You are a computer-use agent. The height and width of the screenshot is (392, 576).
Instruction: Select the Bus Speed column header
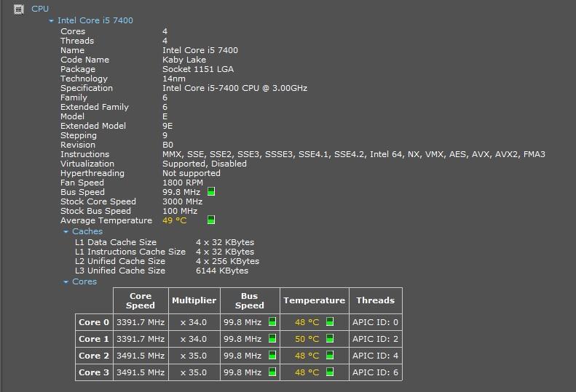click(x=250, y=300)
